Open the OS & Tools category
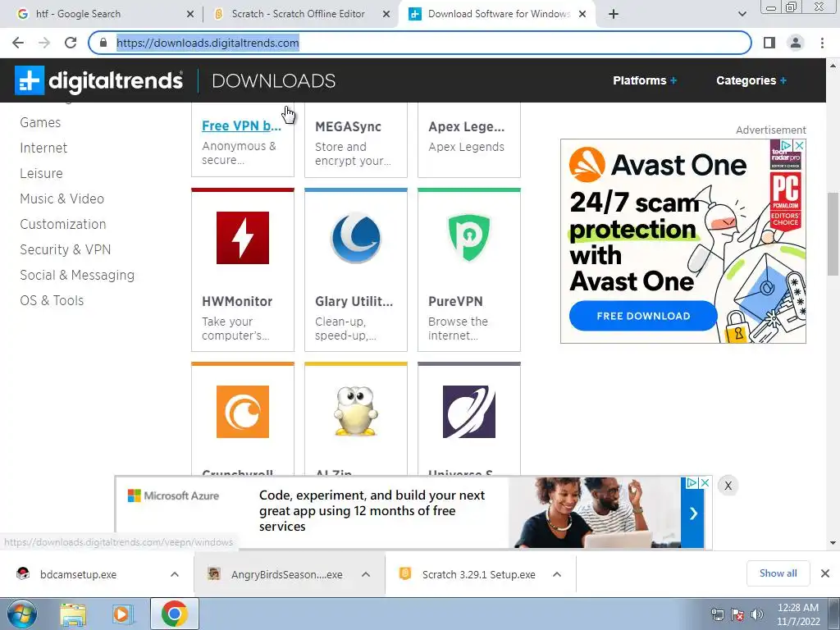This screenshot has width=840, height=630. coord(52,300)
